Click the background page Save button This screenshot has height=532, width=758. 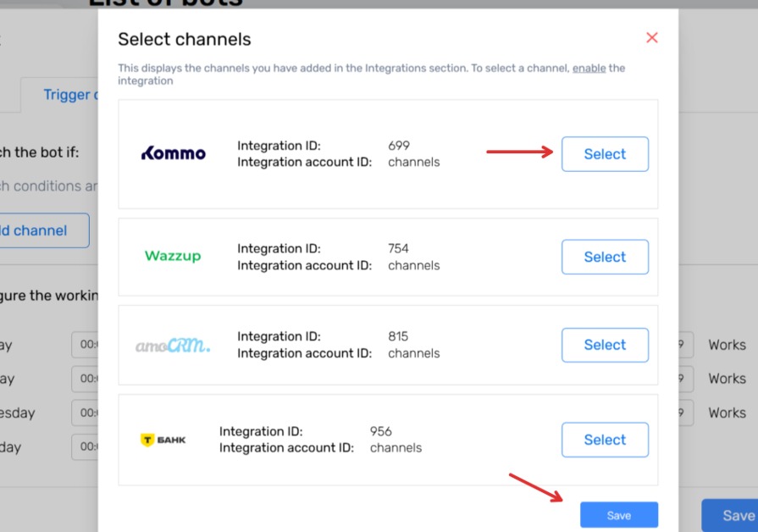tap(729, 516)
